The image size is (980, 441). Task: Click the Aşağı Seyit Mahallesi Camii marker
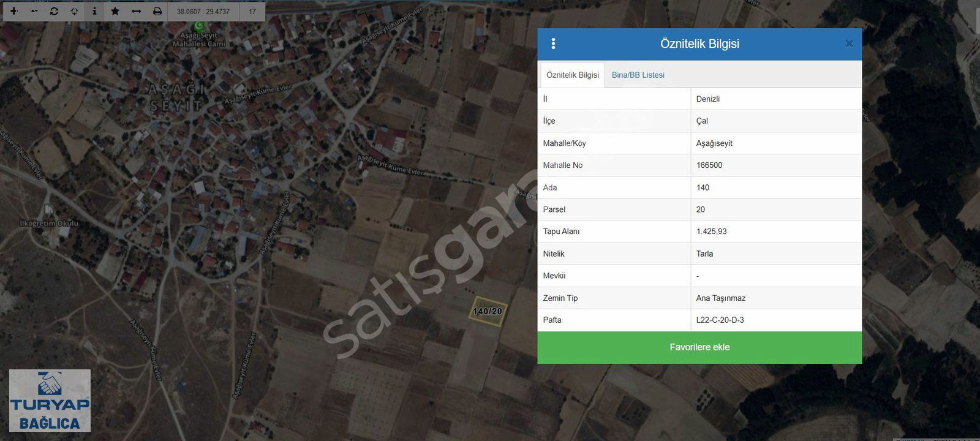click(x=198, y=27)
